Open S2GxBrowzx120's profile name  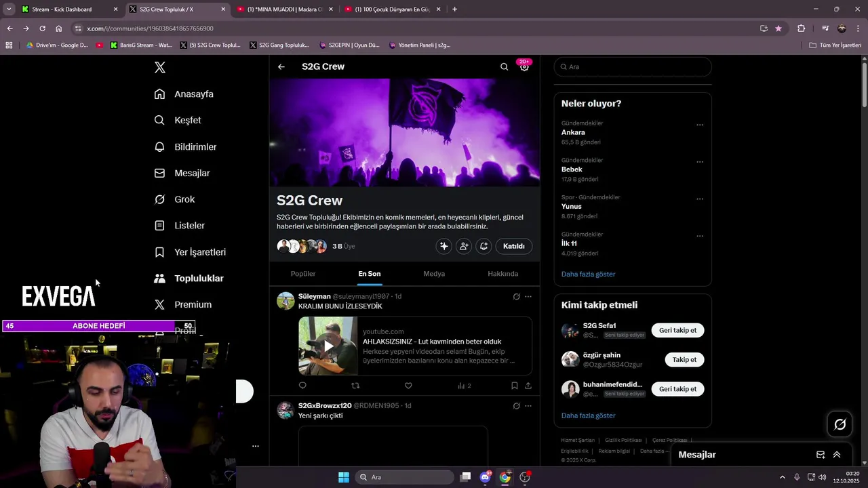pos(325,405)
